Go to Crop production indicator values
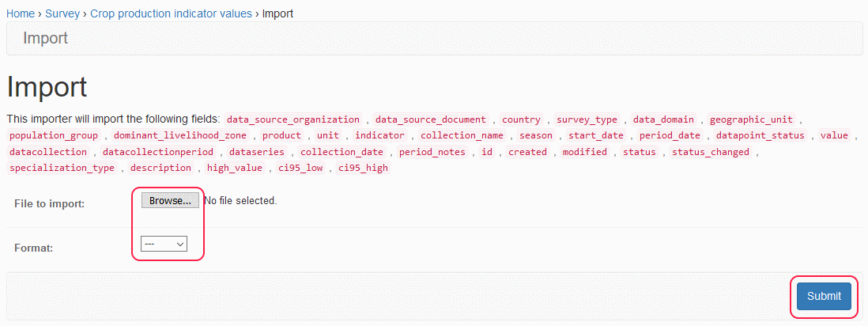868x326 pixels. click(x=171, y=14)
